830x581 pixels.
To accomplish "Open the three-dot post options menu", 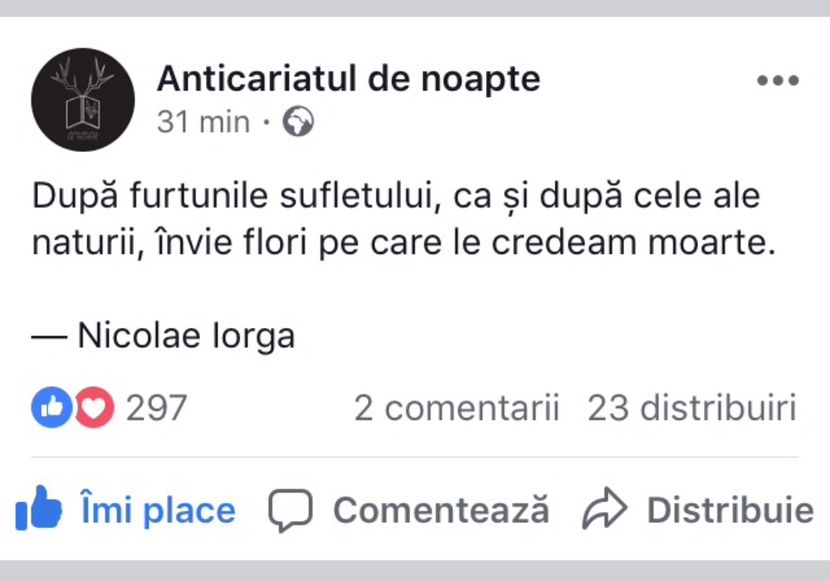I will pyautogui.click(x=777, y=82).
